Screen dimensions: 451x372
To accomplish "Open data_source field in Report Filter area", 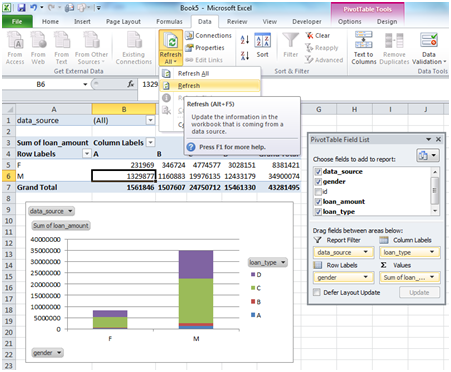I will click(343, 252).
